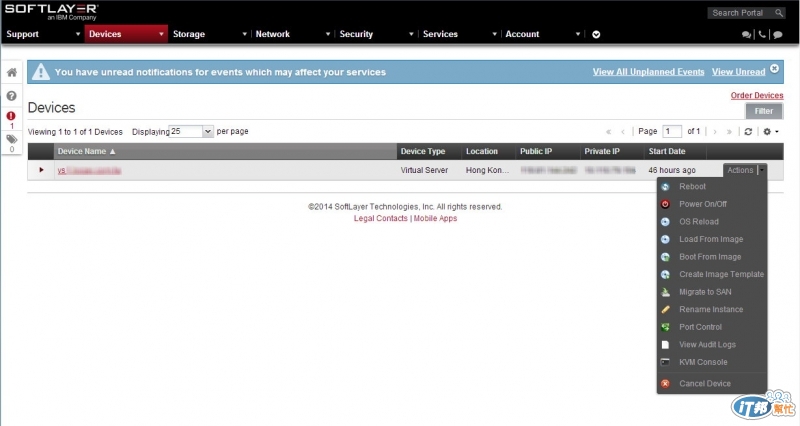Viewport: 800px width, 426px height.
Task: Open the Account menu
Action: (522, 34)
